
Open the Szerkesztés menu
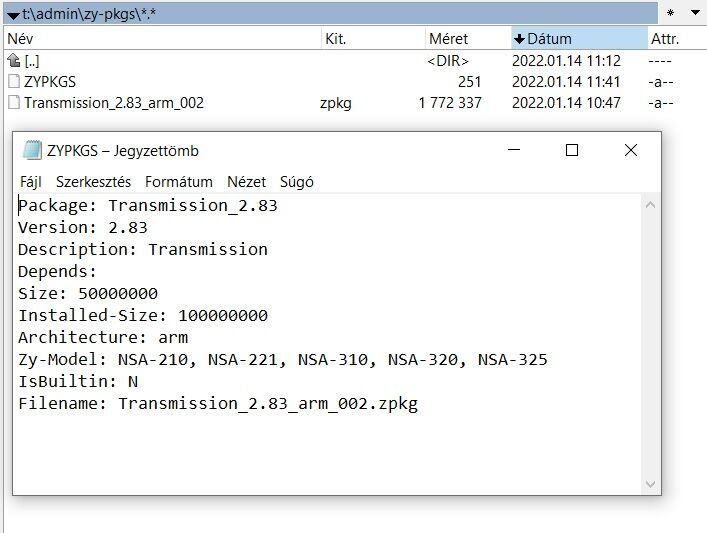point(93,182)
